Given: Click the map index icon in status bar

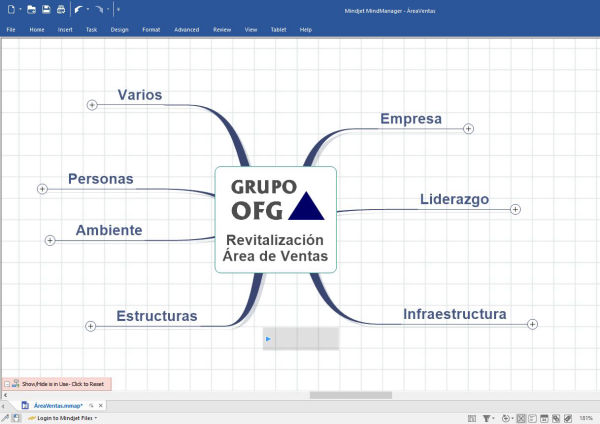Looking at the screenshot, I should point(472,419).
